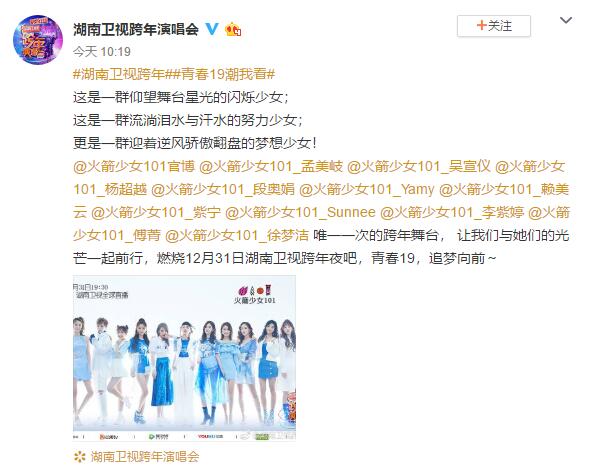Open mention @火箭少女101_李紫婷
This screenshot has height=471, width=589.
click(452, 213)
